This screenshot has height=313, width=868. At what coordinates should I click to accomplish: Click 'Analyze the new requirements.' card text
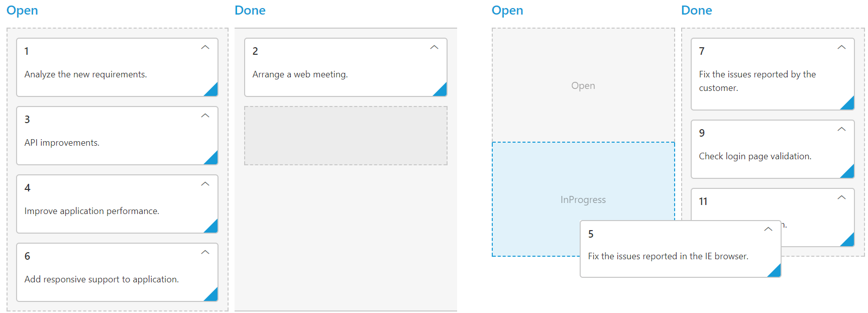[86, 74]
